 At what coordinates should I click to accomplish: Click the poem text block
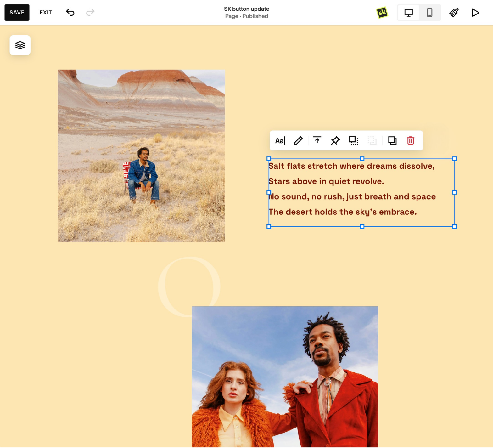[361, 193]
